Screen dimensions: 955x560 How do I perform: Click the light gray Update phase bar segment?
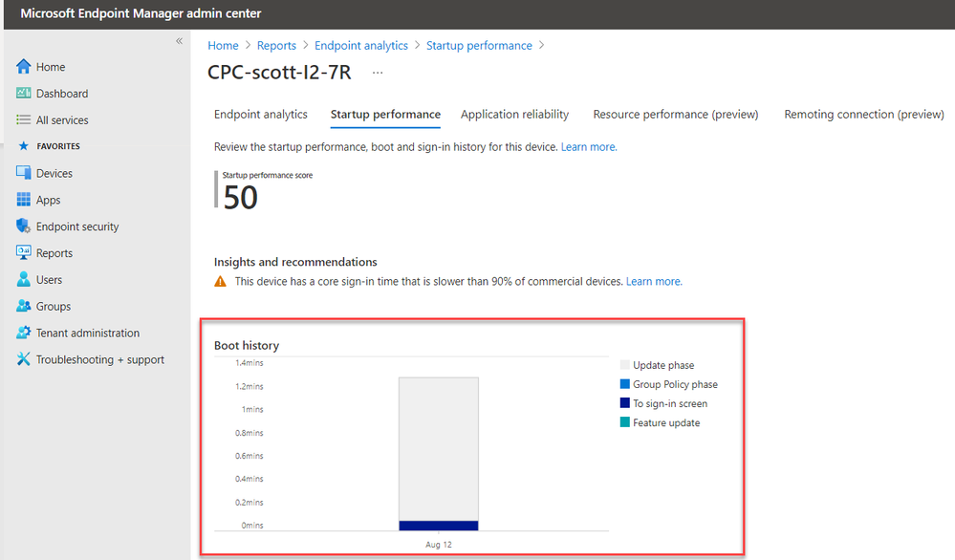point(439,449)
